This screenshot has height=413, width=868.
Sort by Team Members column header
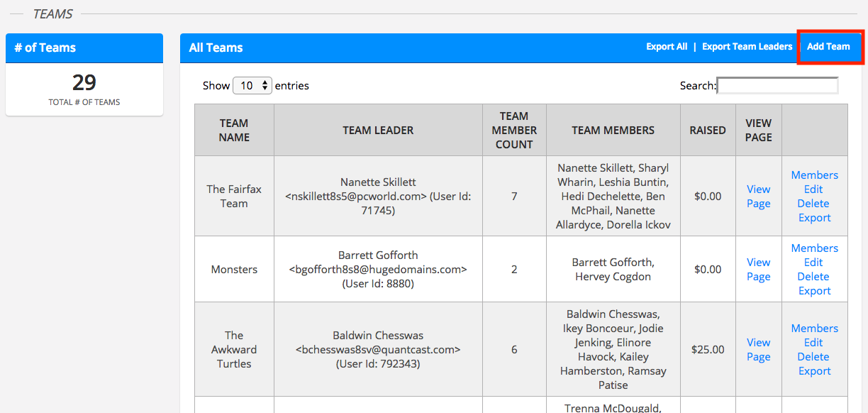click(613, 131)
